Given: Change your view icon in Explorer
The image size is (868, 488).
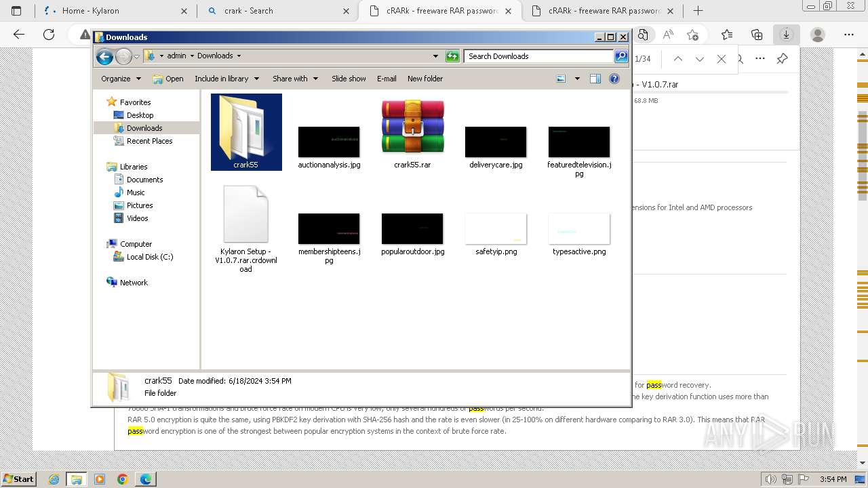Looking at the screenshot, I should [x=561, y=79].
